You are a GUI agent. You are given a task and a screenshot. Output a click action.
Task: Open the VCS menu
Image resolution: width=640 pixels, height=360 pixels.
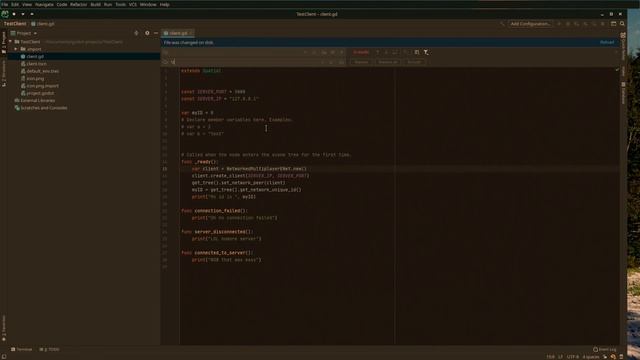[133, 4]
